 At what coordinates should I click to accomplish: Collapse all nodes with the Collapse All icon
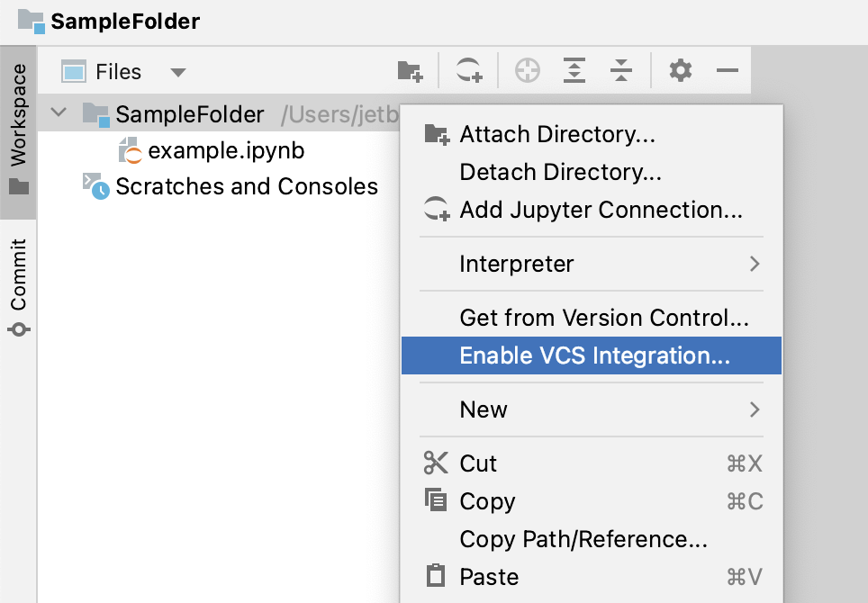click(620, 71)
